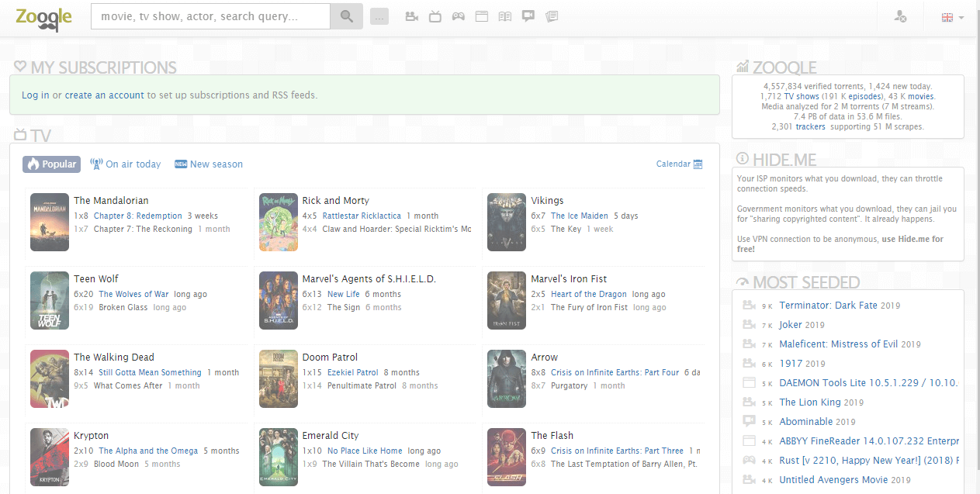The width and height of the screenshot is (980, 494).
Task: Click the movies stats link
Action: tap(921, 96)
